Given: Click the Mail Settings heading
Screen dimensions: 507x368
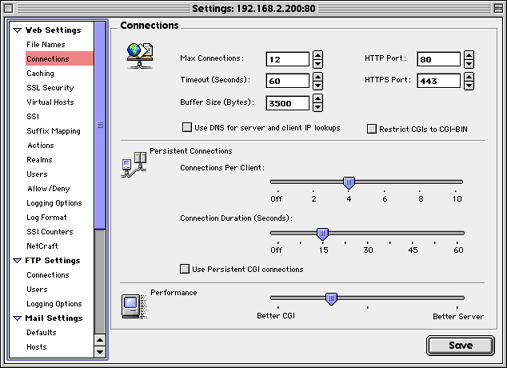Looking at the screenshot, I should 54,318.
